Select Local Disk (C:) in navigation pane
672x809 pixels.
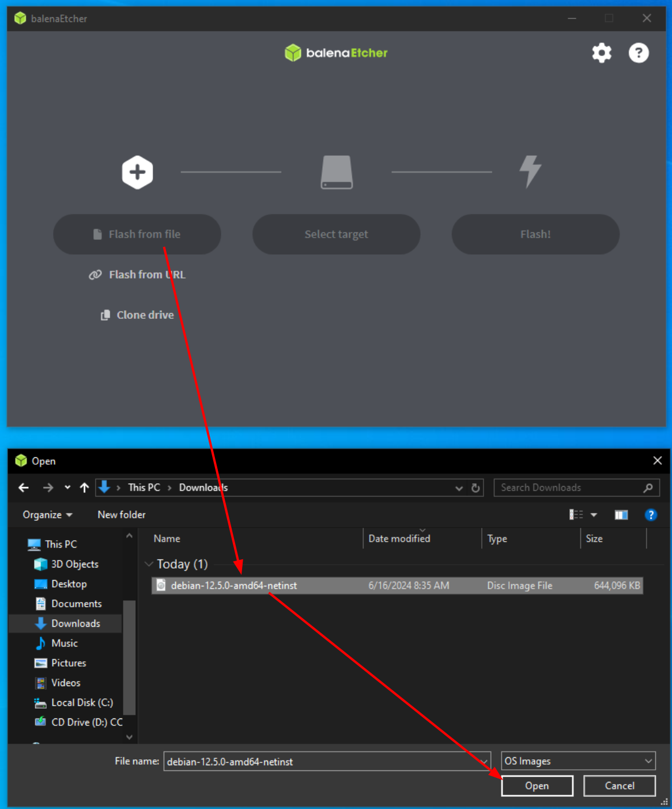[x=82, y=703]
